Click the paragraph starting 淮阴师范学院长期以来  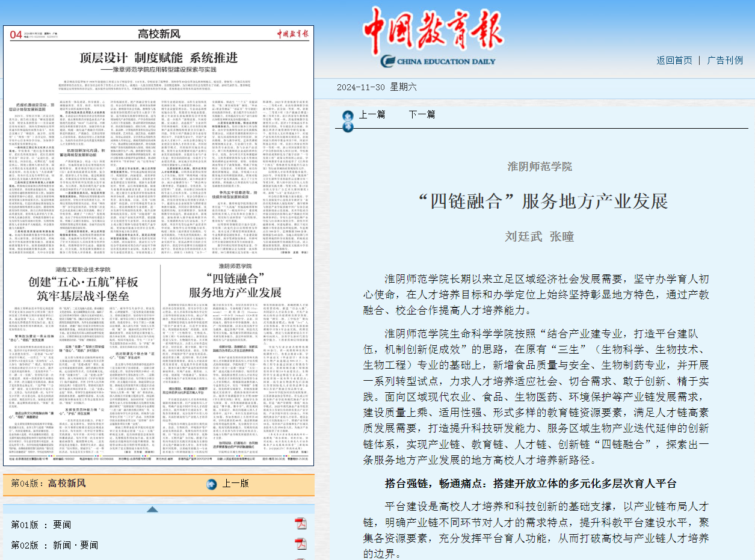pos(537,295)
